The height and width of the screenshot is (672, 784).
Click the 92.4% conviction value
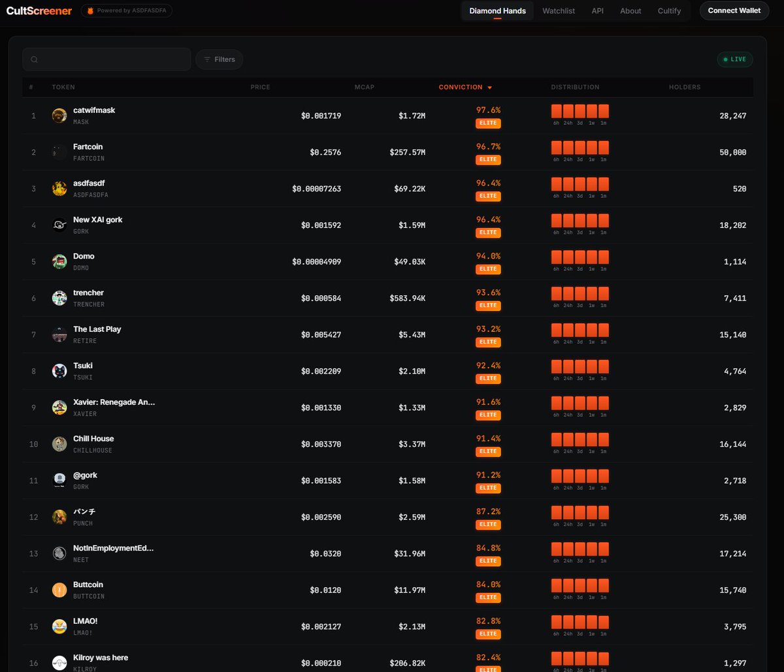pyautogui.click(x=488, y=366)
